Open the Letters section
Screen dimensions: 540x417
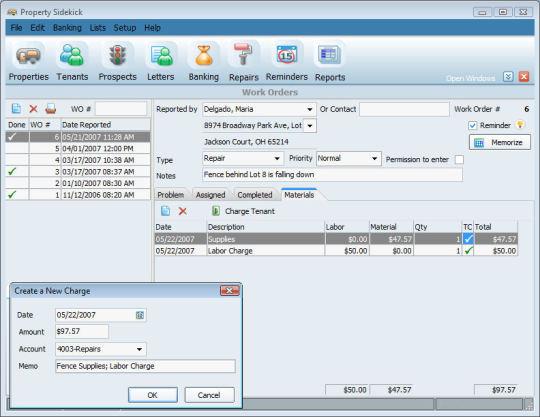pyautogui.click(x=160, y=62)
